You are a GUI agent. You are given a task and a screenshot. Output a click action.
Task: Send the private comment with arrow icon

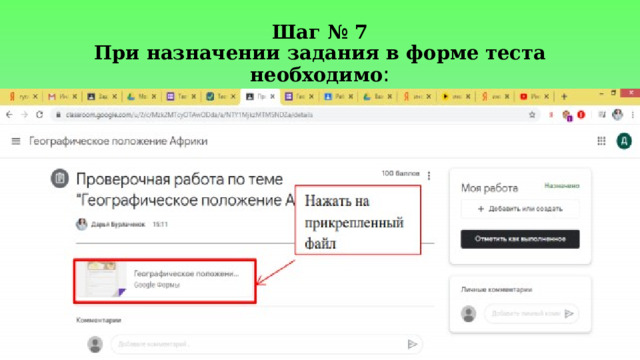[569, 313]
